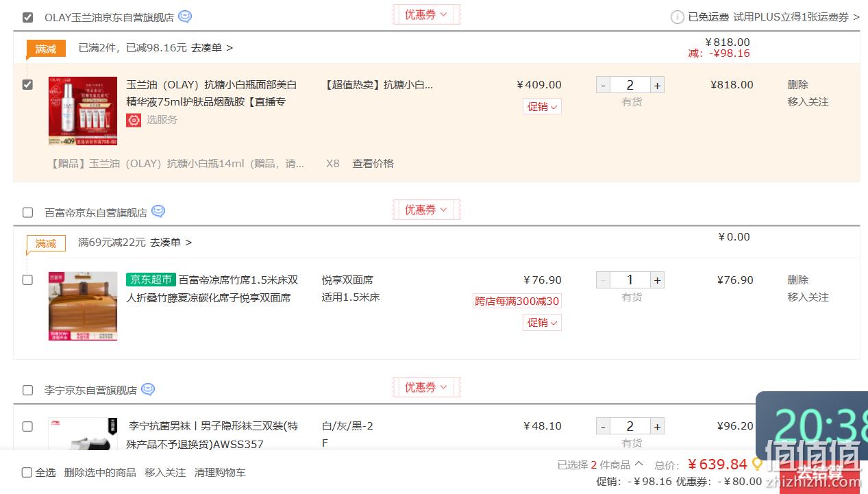868x494 pixels.
Task: Open the 百富帝 store 优惠券 dropdown
Action: click(x=426, y=210)
